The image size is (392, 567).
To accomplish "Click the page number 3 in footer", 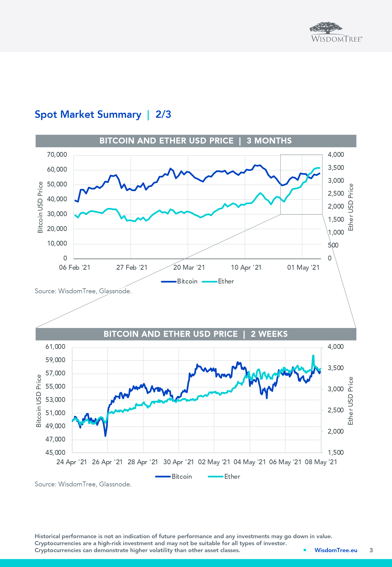I will [371, 550].
